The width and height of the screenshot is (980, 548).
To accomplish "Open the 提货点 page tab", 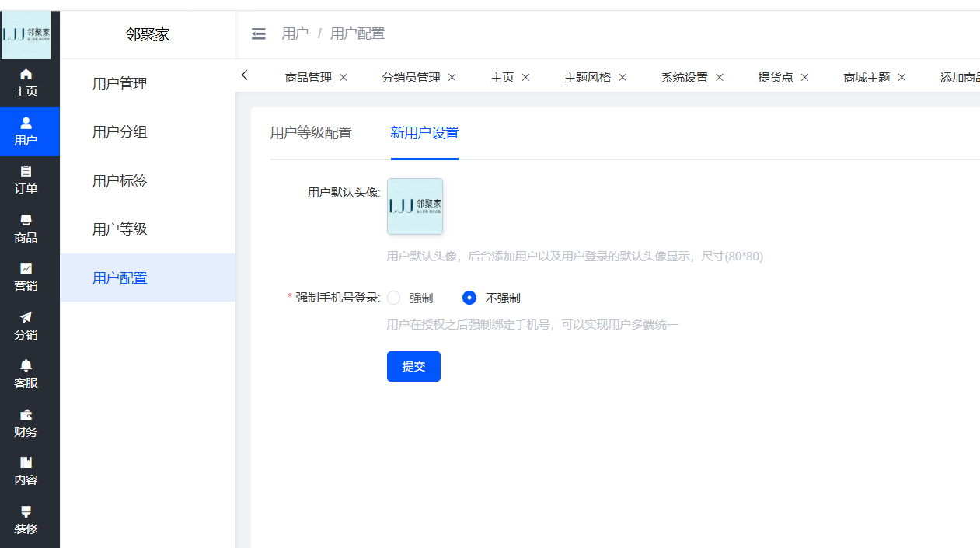I will (776, 77).
